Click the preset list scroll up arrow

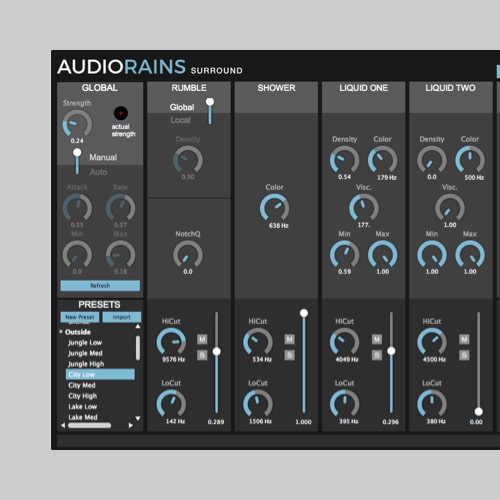click(x=138, y=327)
